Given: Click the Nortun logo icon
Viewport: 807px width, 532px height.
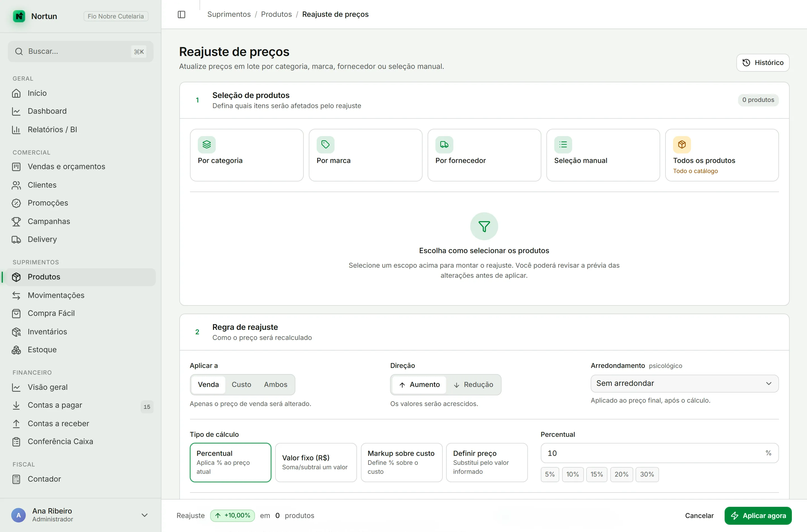Looking at the screenshot, I should 19,16.
